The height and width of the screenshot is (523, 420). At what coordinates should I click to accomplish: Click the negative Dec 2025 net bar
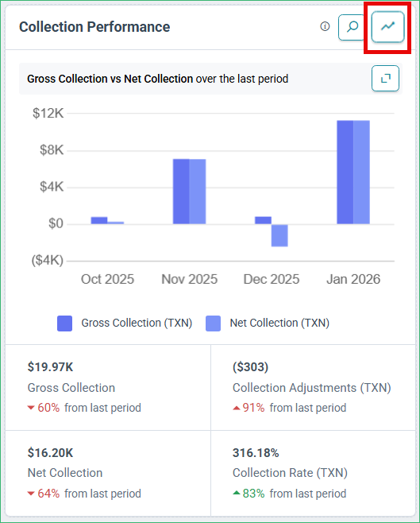tap(279, 235)
